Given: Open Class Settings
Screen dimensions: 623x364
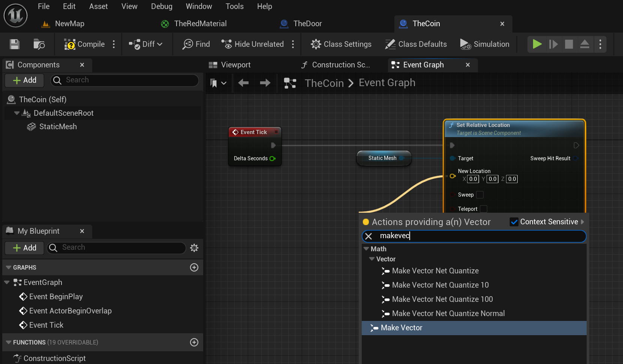Looking at the screenshot, I should click(x=341, y=44).
